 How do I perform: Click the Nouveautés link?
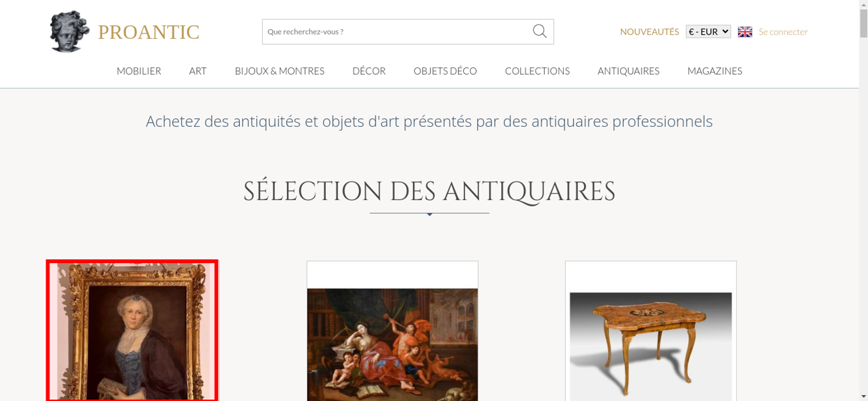click(649, 32)
